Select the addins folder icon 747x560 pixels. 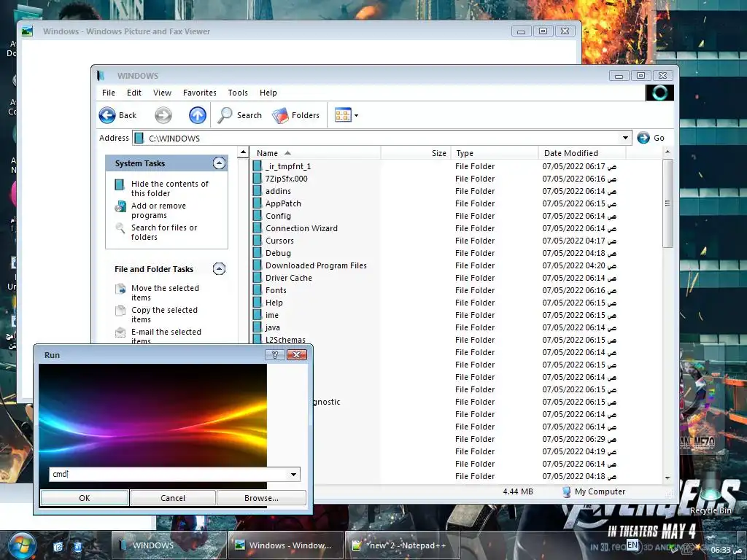pyautogui.click(x=258, y=191)
